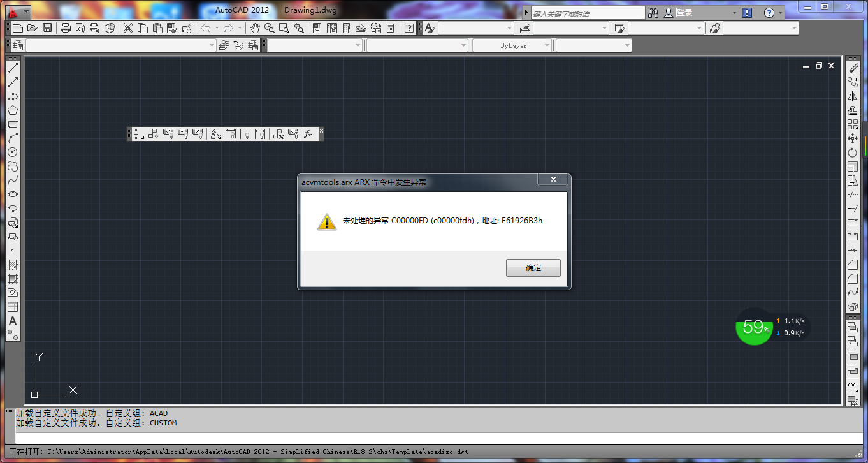Select the Erase modify tool
Image resolution: width=868 pixels, height=463 pixels.
(x=853, y=68)
